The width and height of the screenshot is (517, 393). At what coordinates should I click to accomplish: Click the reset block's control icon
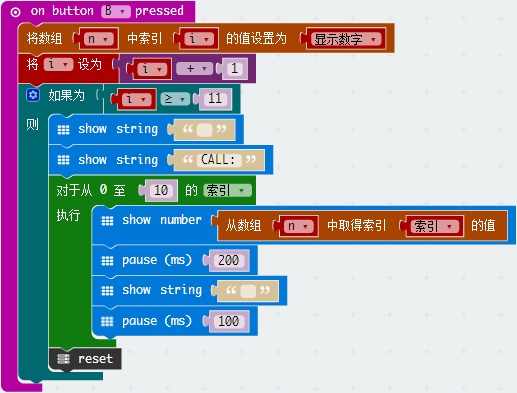[63, 359]
